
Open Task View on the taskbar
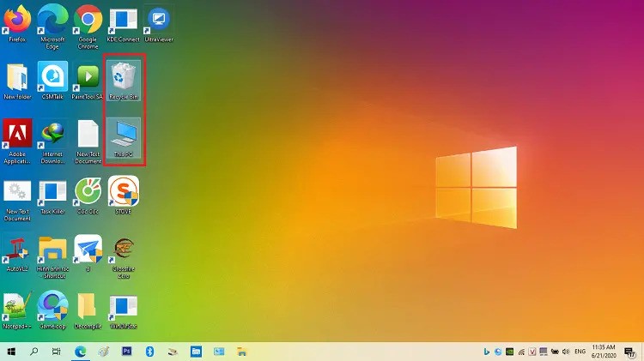point(57,352)
